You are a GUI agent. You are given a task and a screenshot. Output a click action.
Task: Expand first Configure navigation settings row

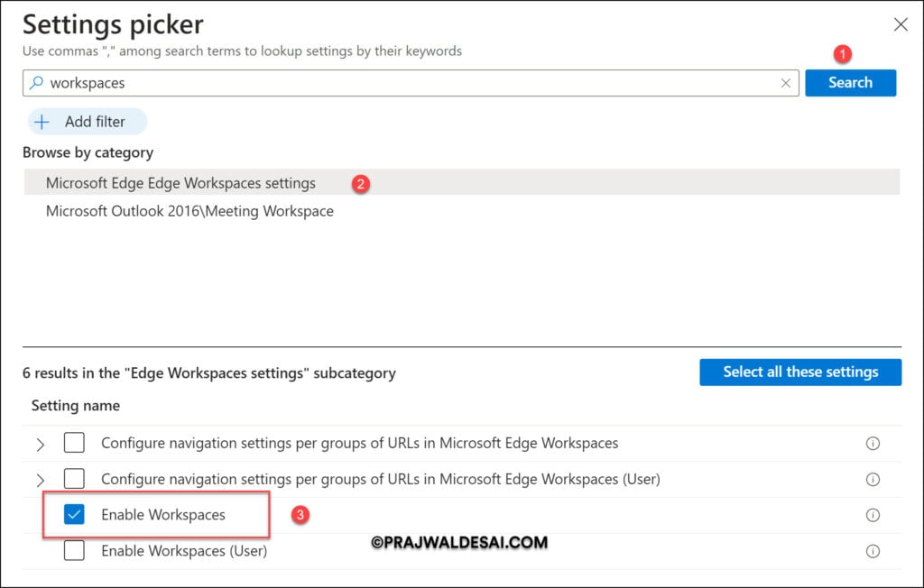tap(40, 445)
